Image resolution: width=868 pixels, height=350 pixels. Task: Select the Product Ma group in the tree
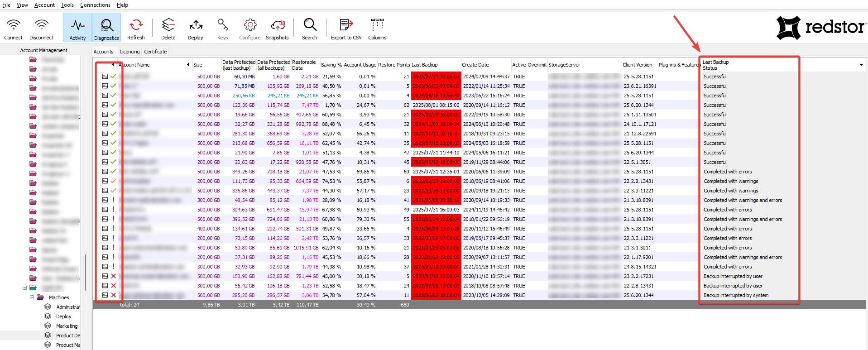68,345
